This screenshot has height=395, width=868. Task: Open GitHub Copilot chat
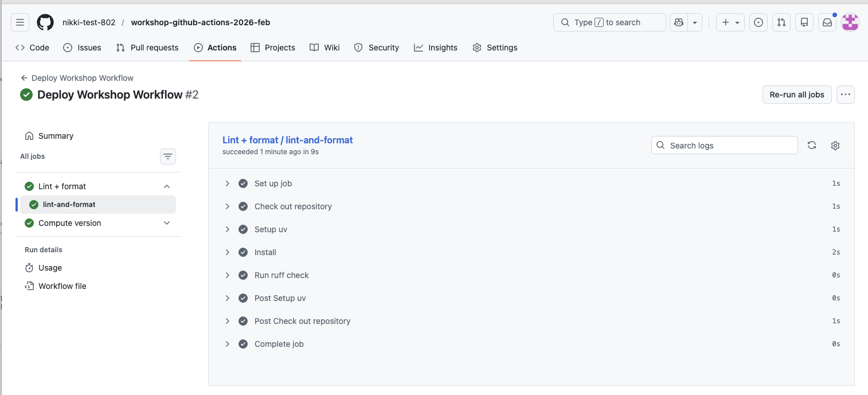678,22
